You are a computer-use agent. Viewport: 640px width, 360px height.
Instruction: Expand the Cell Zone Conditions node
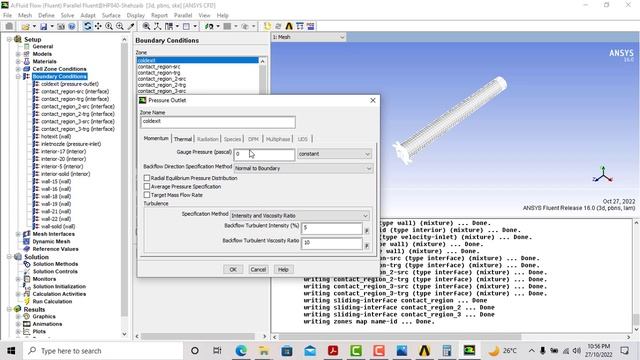(18, 69)
